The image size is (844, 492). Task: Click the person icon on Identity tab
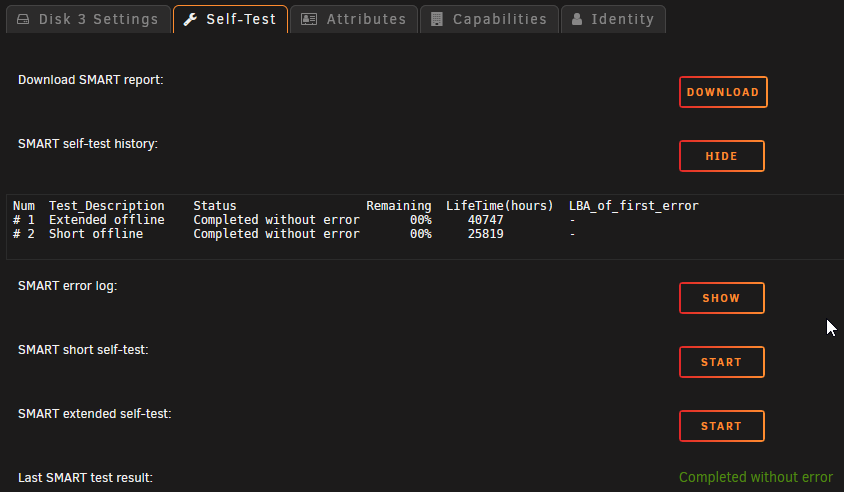pos(577,19)
